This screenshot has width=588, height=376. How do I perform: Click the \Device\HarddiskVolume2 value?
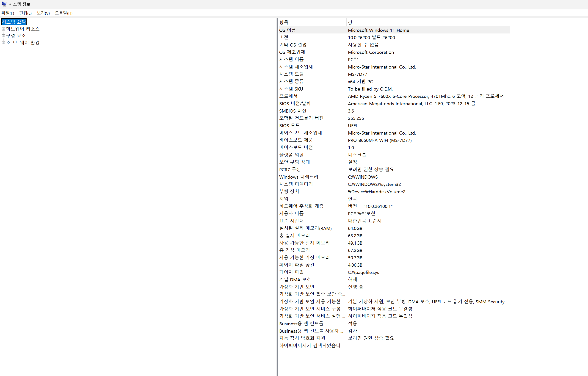(x=377, y=191)
